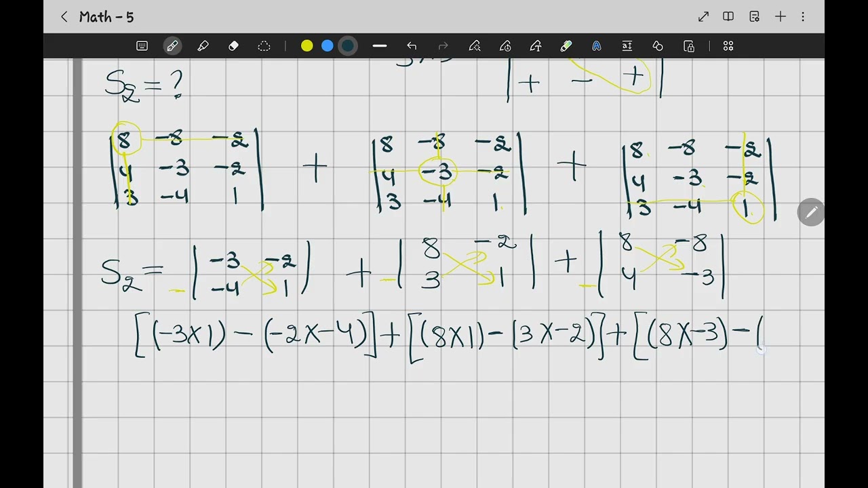868x488 pixels.
Task: Open the Math - 5 note title
Action: (106, 17)
